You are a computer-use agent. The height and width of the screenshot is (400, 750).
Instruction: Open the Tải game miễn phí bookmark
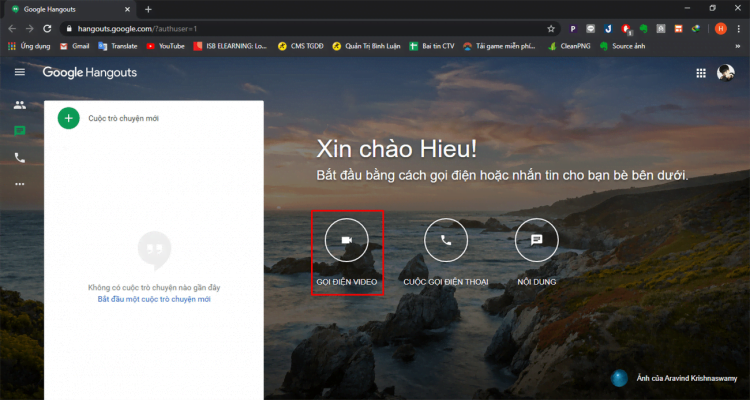[x=500, y=46]
